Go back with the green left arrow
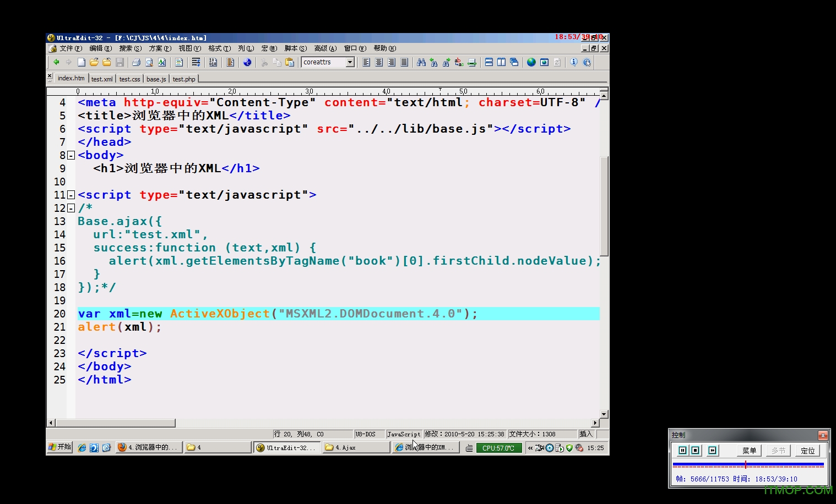Viewport: 836px width, 504px height. pos(56,62)
